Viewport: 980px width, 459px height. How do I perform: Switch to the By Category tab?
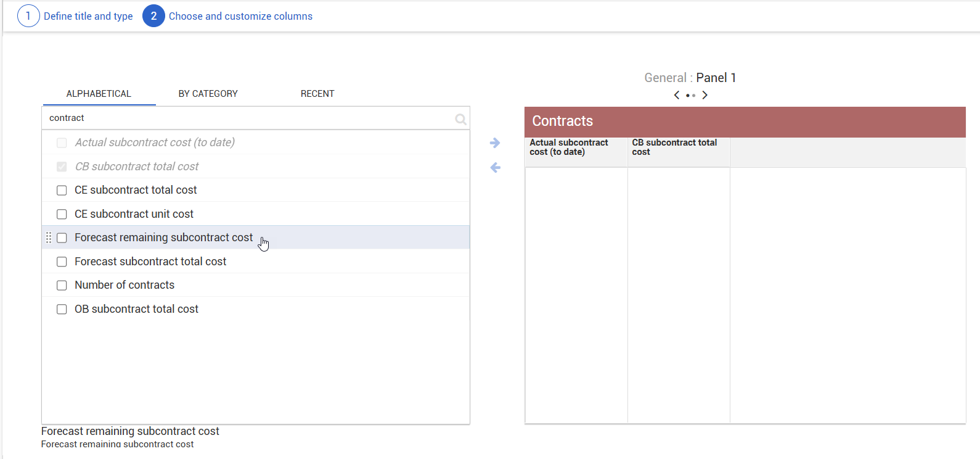coord(208,94)
